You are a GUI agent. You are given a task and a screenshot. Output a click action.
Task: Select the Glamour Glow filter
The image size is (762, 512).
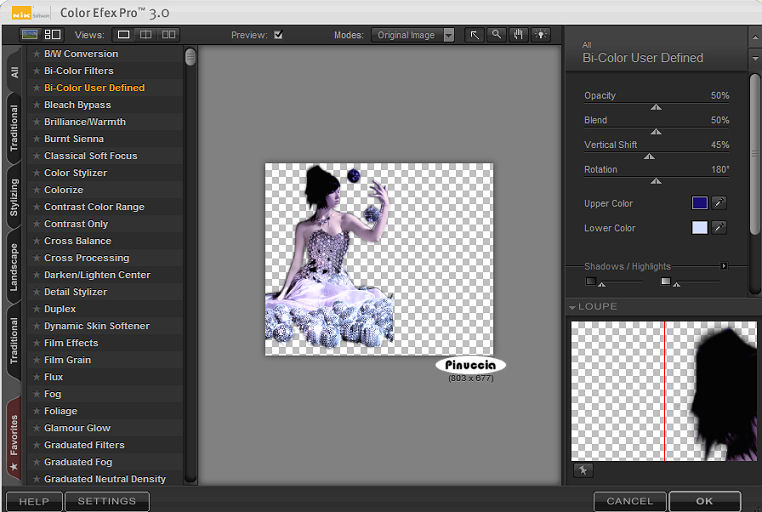(x=77, y=428)
